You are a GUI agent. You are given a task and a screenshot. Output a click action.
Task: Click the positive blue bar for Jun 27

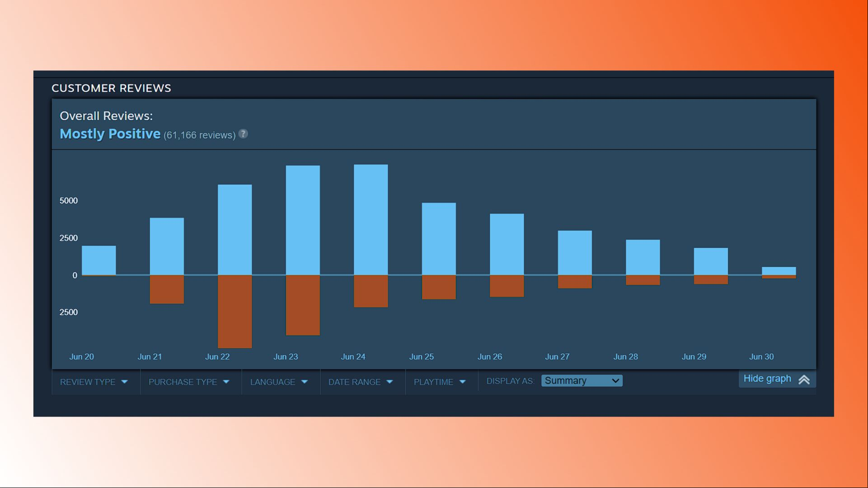(575, 253)
